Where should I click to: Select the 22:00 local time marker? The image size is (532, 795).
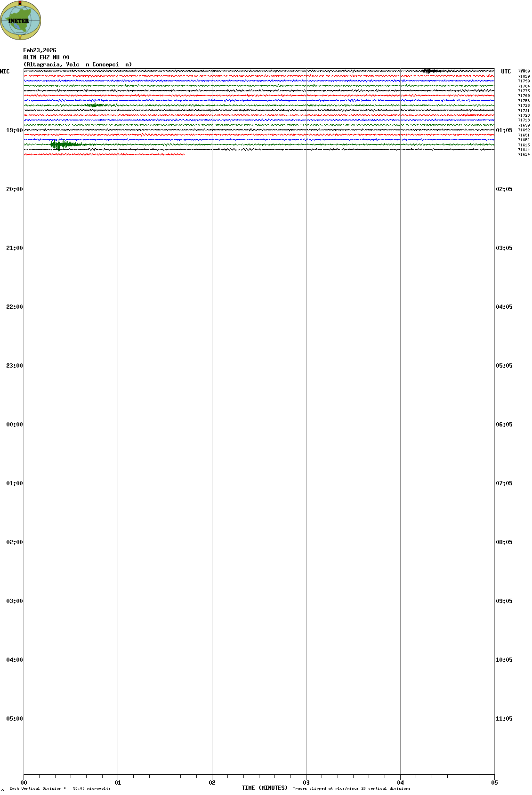coord(14,307)
